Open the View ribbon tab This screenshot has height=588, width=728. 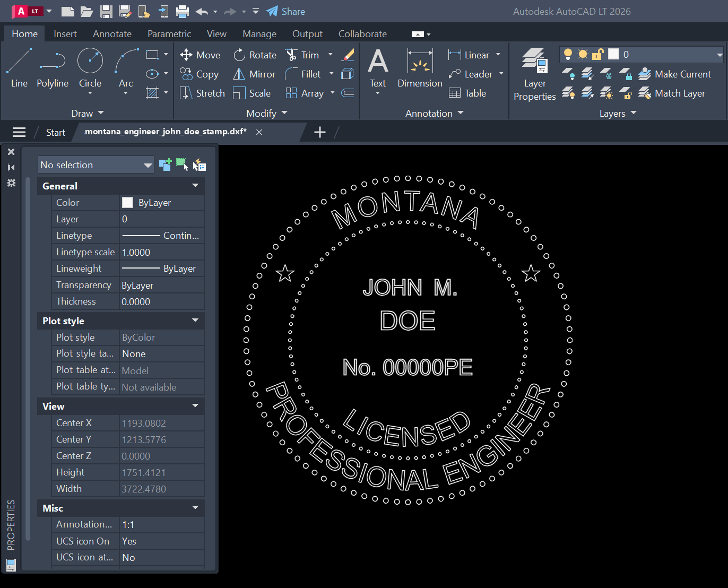[216, 33]
